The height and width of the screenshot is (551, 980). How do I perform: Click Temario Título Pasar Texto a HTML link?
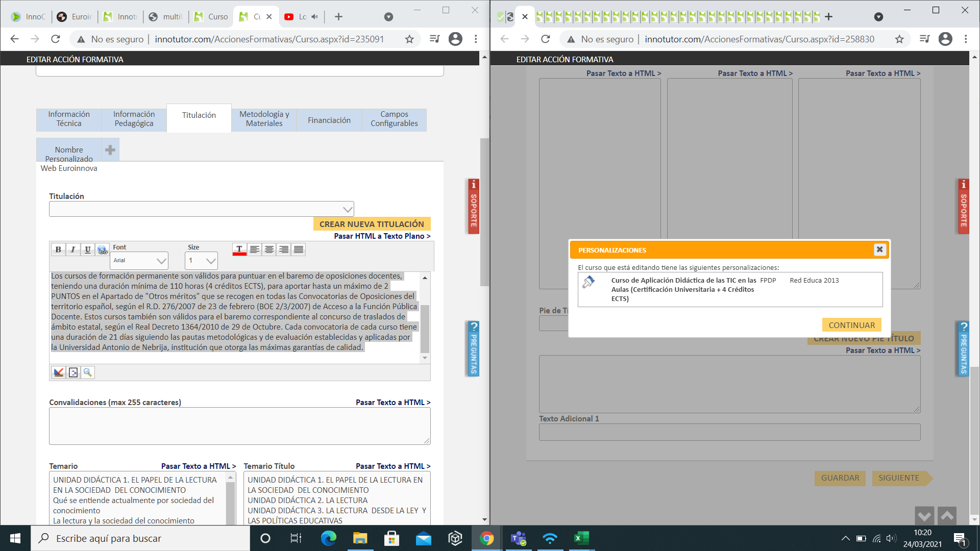(x=393, y=466)
